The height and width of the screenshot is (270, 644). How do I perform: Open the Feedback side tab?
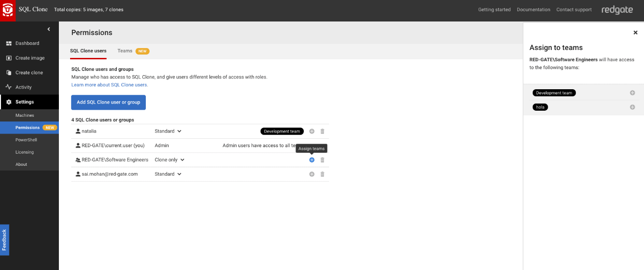(4, 240)
